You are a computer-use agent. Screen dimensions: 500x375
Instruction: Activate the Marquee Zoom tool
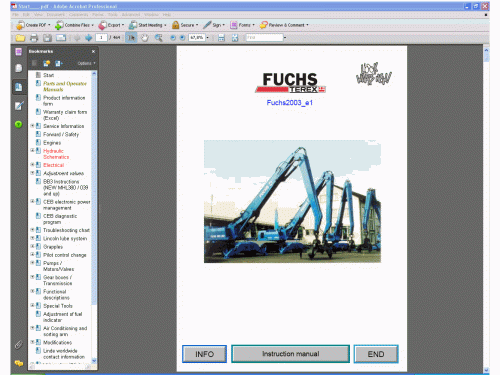[159, 38]
